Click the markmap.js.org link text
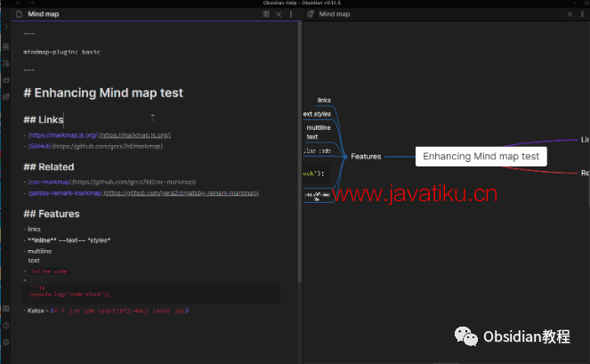Screen dimensions: 590x364 click(x=63, y=135)
